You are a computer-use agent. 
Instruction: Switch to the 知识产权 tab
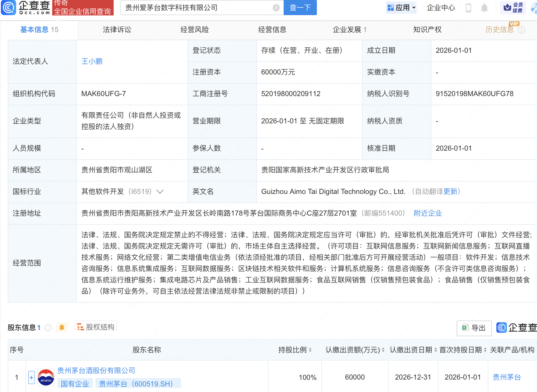click(x=427, y=30)
